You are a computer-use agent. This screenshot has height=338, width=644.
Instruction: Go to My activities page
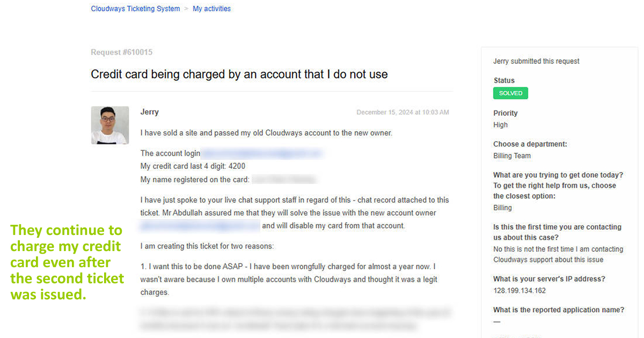[211, 8]
